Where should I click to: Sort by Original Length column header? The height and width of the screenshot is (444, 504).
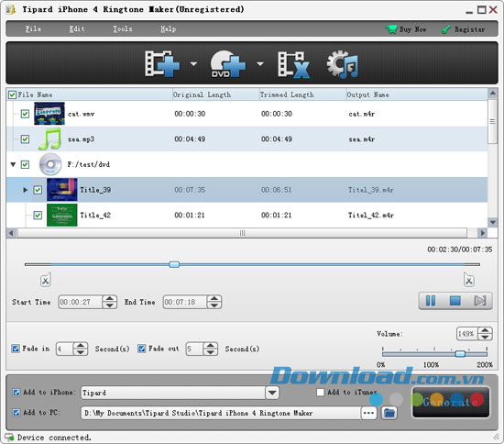(215, 94)
